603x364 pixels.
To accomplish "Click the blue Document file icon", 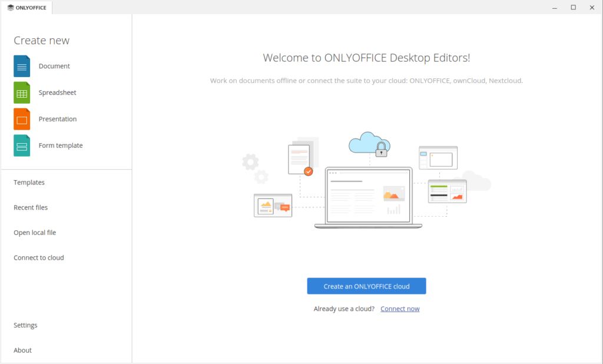I will pyautogui.click(x=22, y=66).
